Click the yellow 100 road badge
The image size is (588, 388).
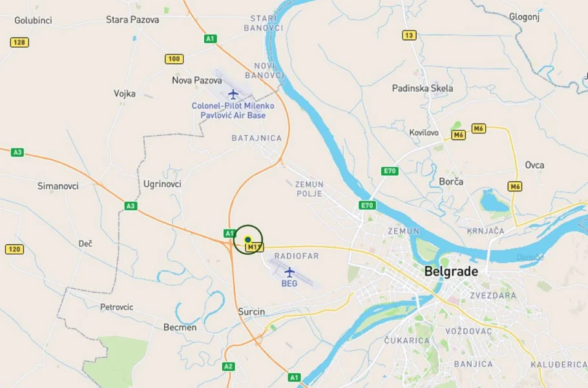(x=174, y=59)
